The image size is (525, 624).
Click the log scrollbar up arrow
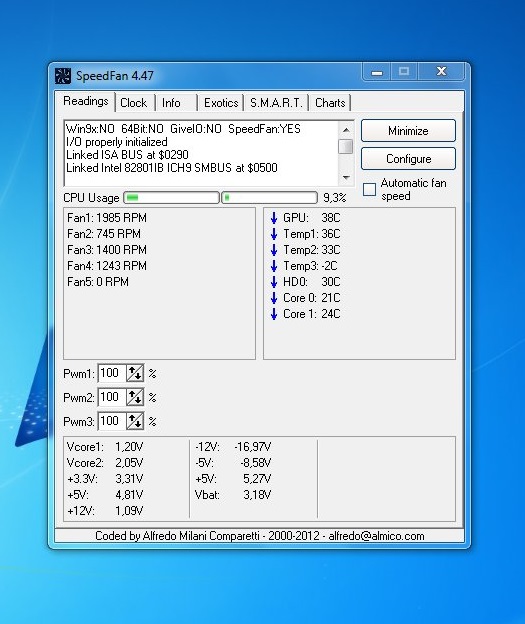[346, 130]
